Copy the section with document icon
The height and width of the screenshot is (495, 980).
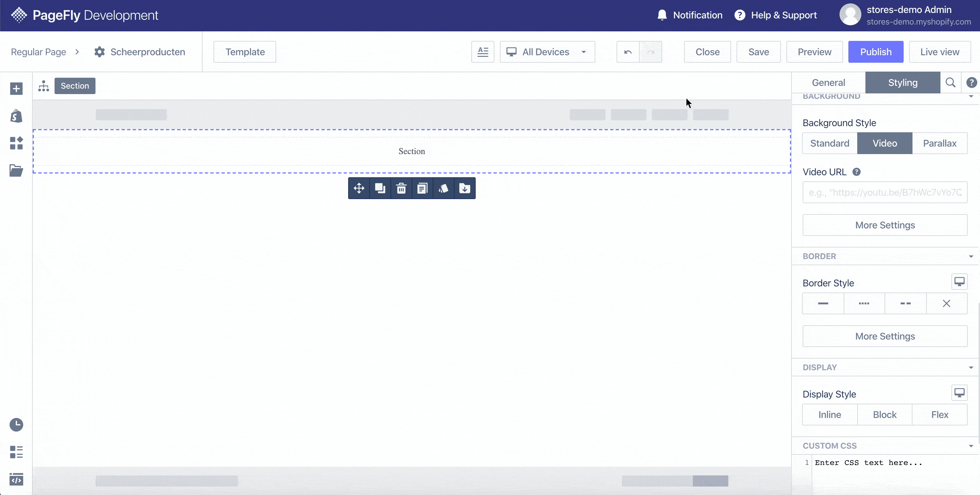(x=422, y=188)
